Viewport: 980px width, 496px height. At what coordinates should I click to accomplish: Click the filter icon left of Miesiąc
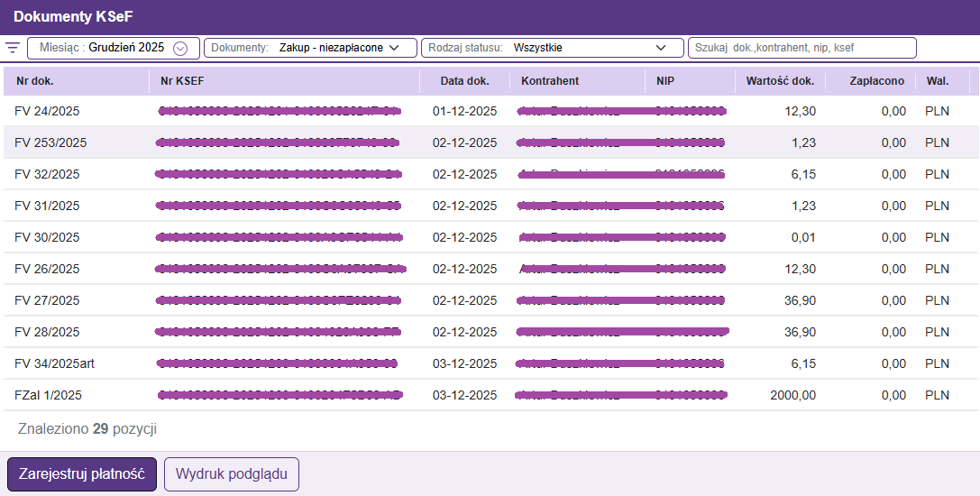[x=13, y=48]
